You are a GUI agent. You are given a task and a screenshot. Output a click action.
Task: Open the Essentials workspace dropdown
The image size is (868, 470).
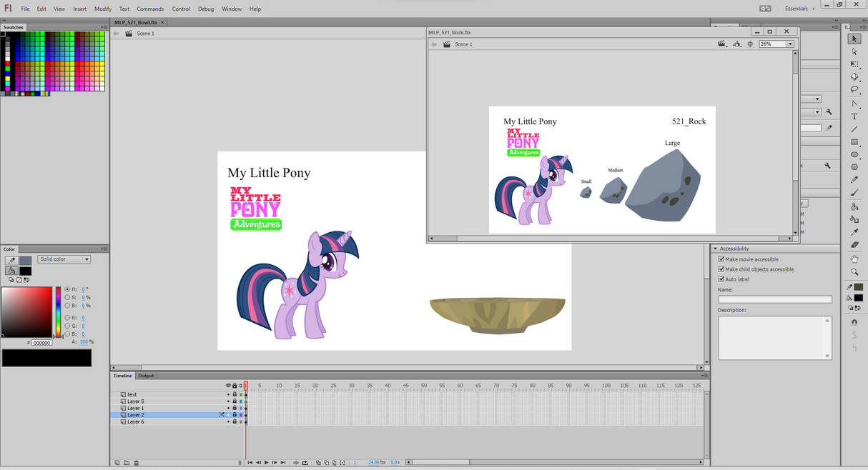[801, 9]
